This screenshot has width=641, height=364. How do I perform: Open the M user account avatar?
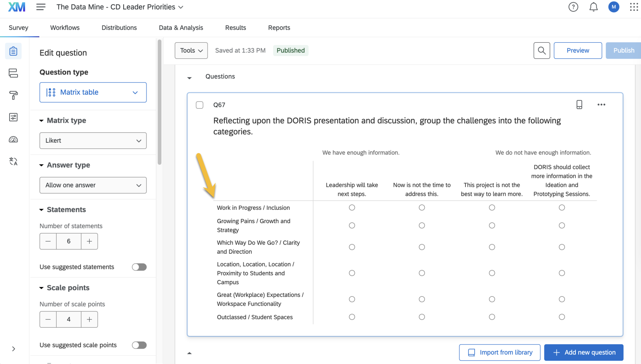tap(614, 7)
